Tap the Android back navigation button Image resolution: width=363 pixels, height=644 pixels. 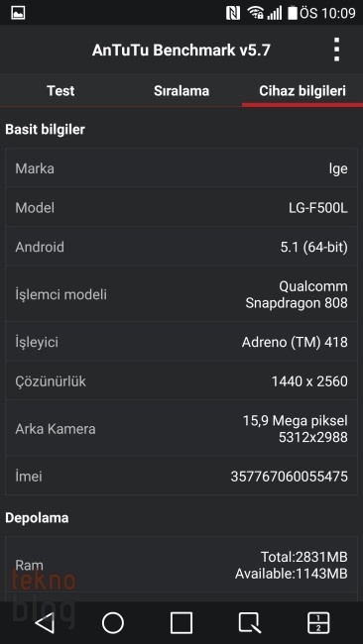tap(45, 623)
